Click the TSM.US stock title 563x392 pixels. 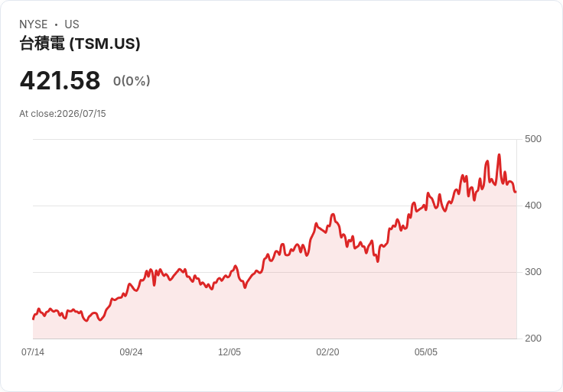coord(80,44)
